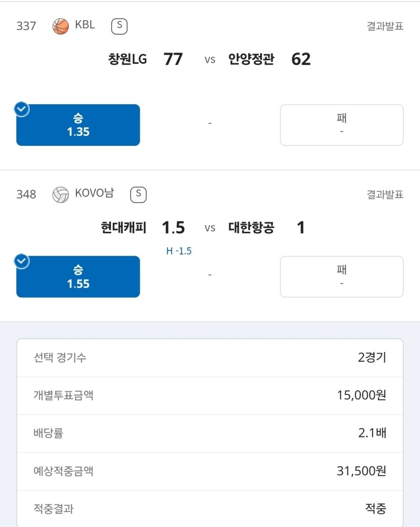The width and height of the screenshot is (420, 527).
Task: Click the KBL basketball icon
Action: point(61,26)
